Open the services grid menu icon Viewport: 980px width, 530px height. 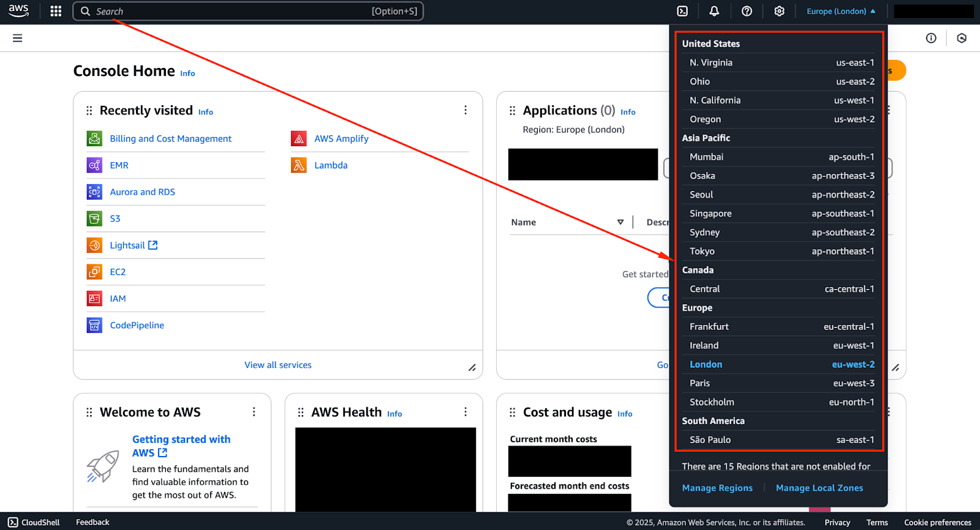pyautogui.click(x=56, y=11)
